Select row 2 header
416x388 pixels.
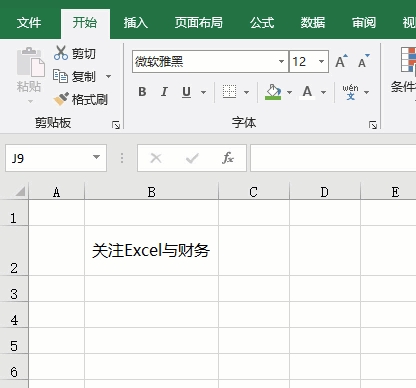pos(14,251)
